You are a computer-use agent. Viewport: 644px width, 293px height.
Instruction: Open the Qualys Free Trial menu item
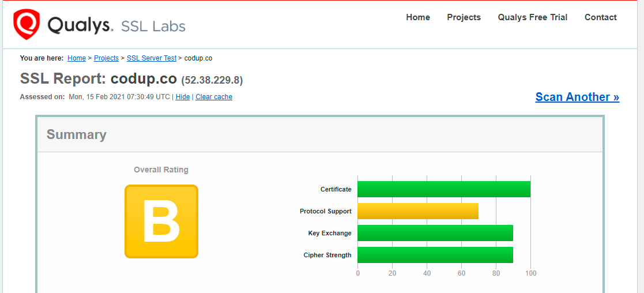[x=532, y=17]
